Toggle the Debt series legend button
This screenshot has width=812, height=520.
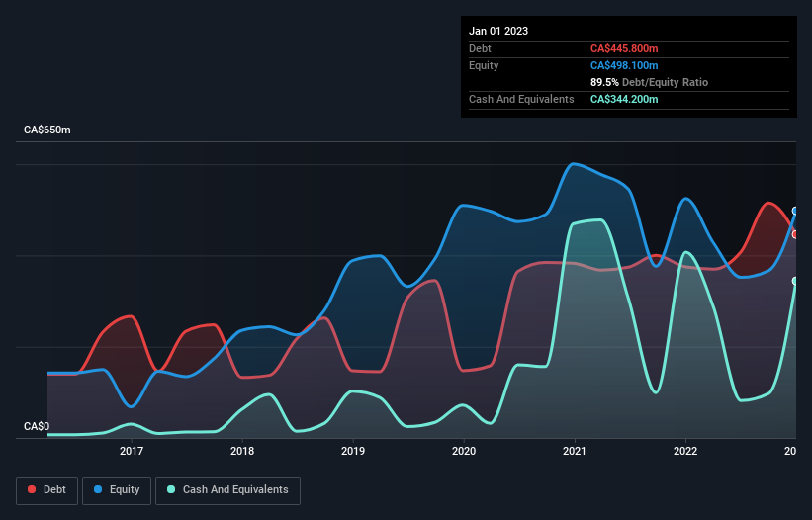(47, 490)
